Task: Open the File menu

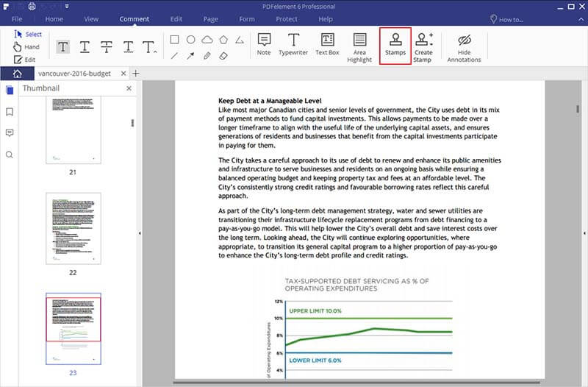Action: (x=17, y=19)
